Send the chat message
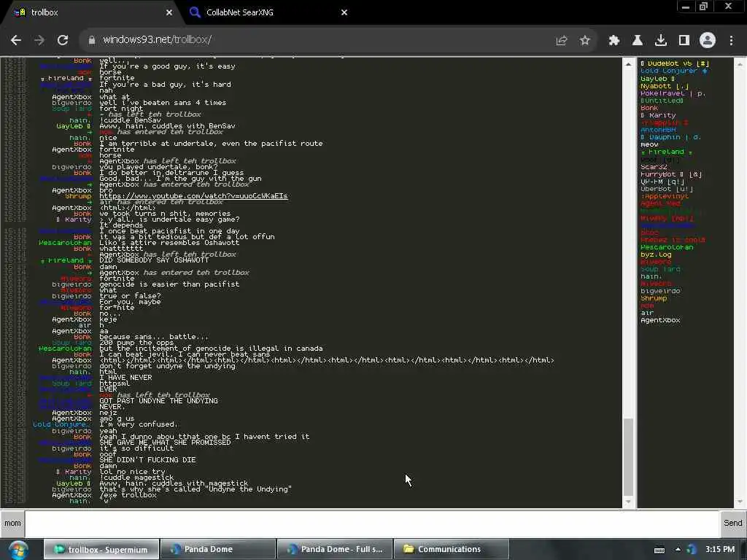 [732, 524]
